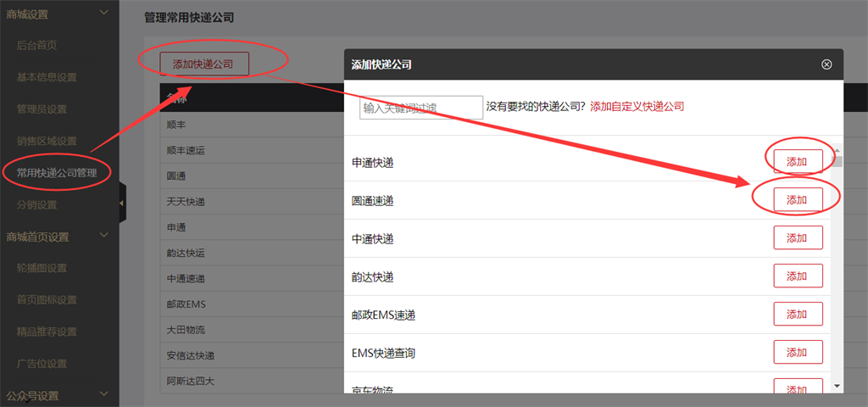Click the 圆通速递 name in dialog list
868x407 pixels.
(x=373, y=201)
